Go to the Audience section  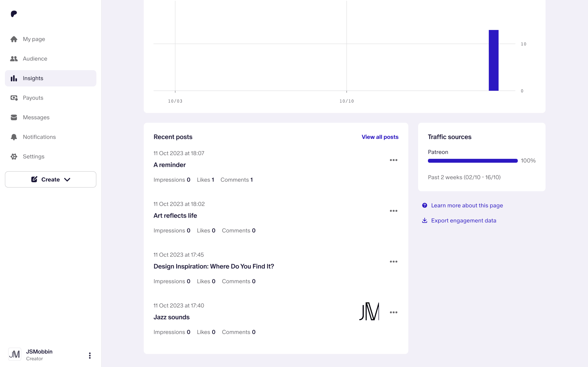click(x=35, y=59)
